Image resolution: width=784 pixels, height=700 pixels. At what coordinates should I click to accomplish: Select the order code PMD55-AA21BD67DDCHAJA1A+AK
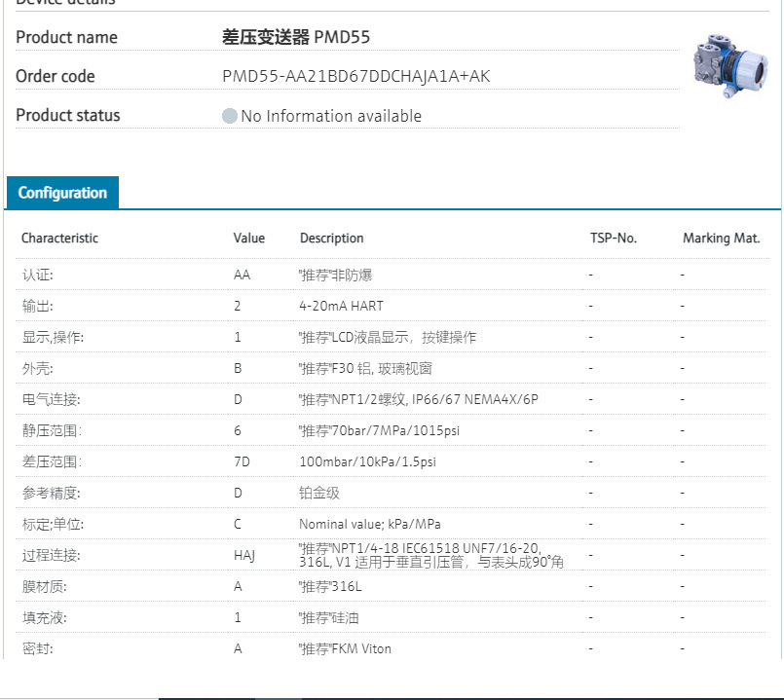pos(356,76)
